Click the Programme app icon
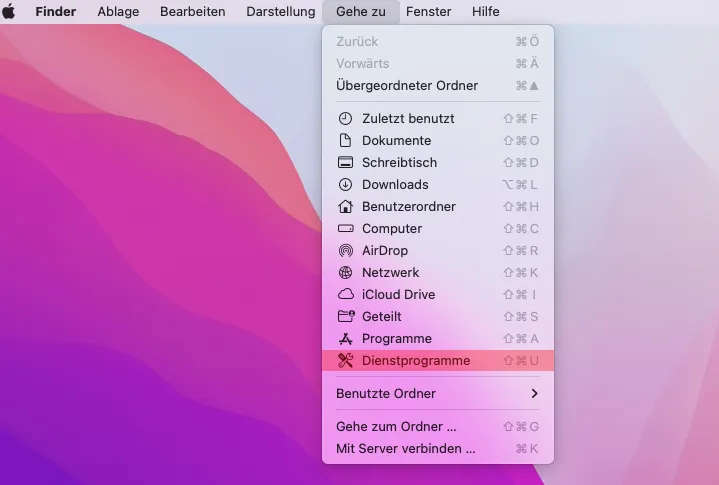The height and width of the screenshot is (485, 719). click(x=345, y=339)
